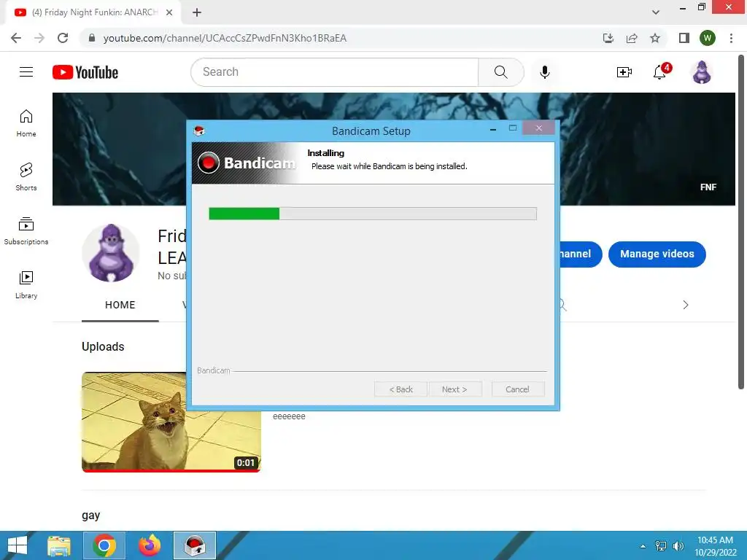Image resolution: width=747 pixels, height=560 pixels.
Task: Share this page via the address bar icon
Action: 632,38
